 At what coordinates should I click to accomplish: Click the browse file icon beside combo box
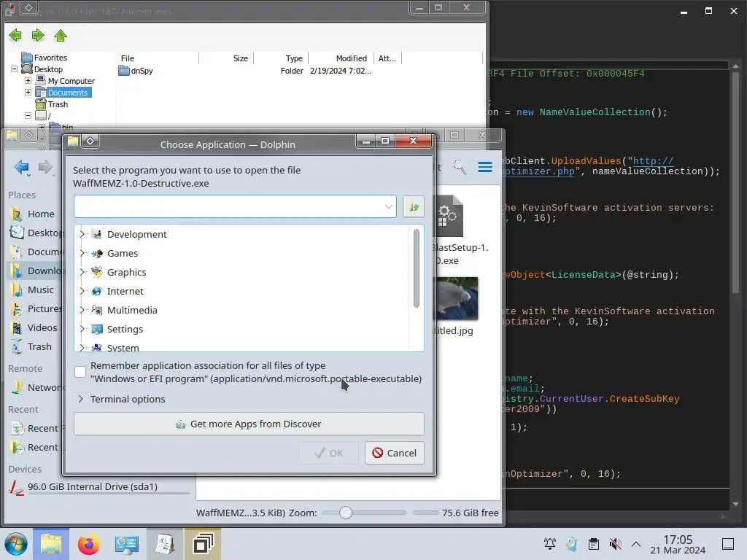[x=414, y=206]
